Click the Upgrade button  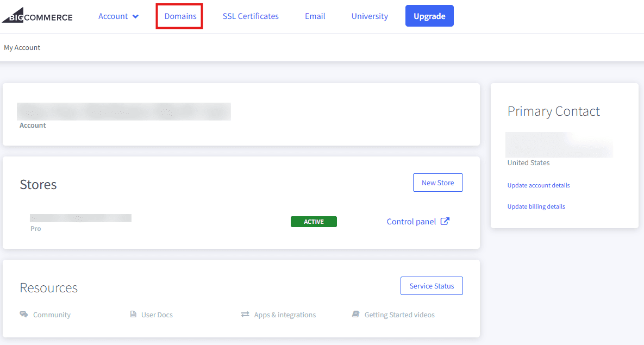429,16
